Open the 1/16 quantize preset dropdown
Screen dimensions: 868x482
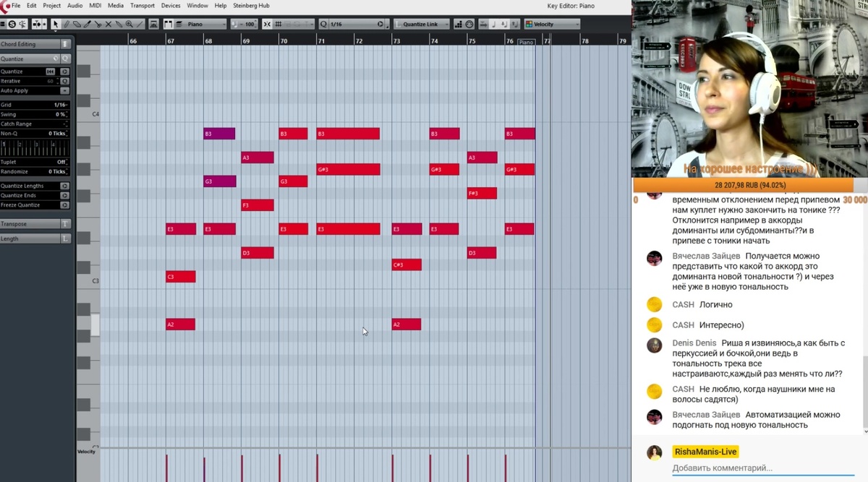353,24
